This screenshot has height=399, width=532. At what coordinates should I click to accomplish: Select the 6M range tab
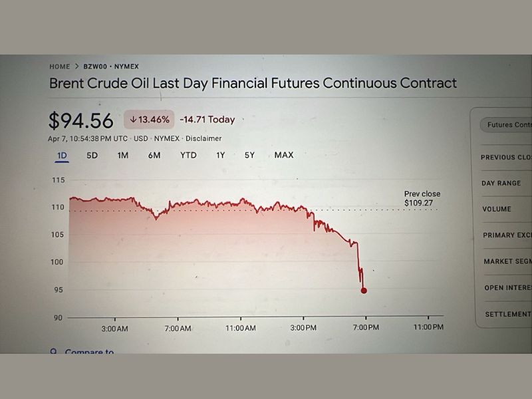(154, 155)
